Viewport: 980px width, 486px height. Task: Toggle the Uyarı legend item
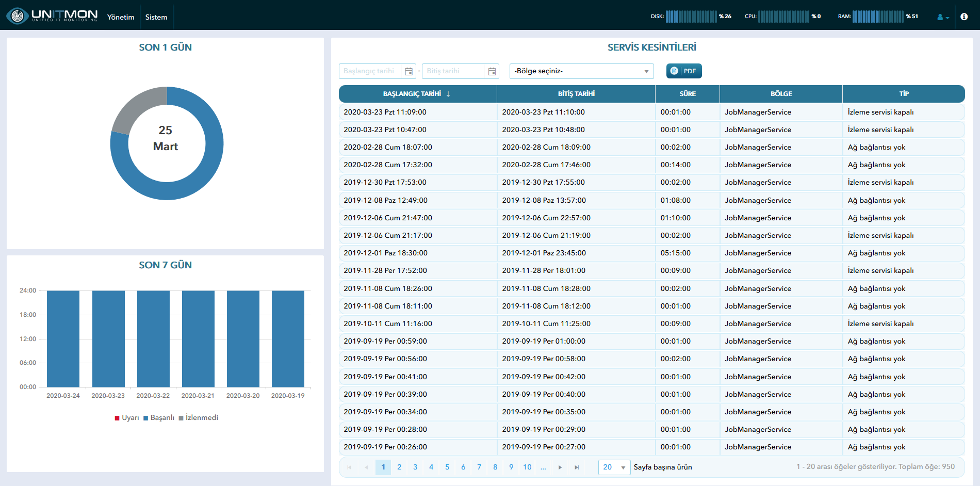(x=127, y=418)
